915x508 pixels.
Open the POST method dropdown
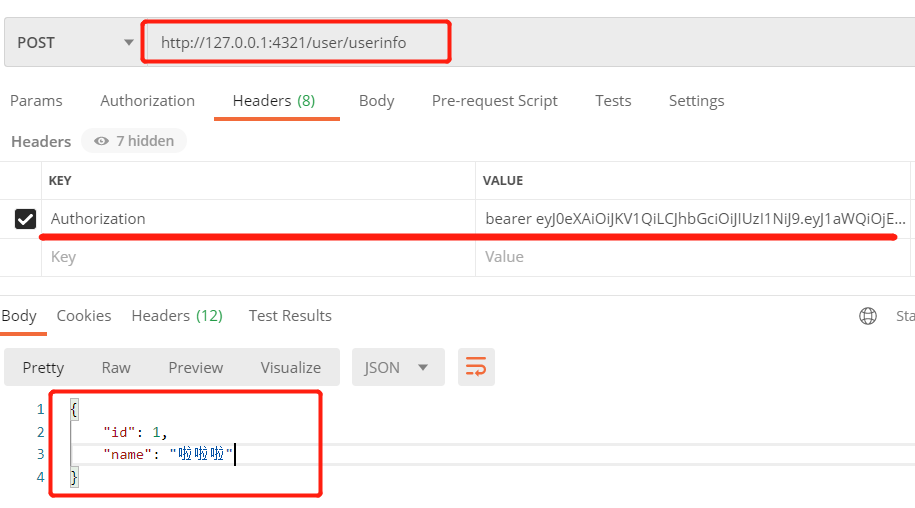coord(73,42)
